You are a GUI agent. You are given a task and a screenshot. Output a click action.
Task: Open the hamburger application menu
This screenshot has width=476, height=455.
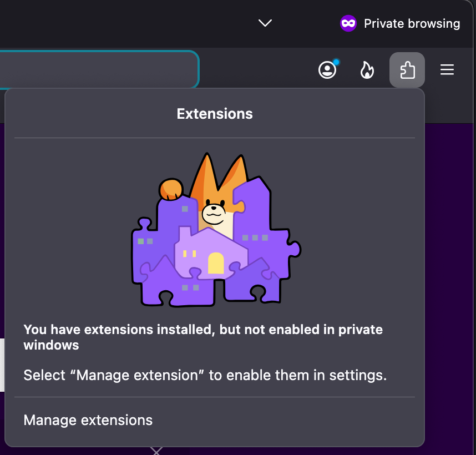point(447,70)
